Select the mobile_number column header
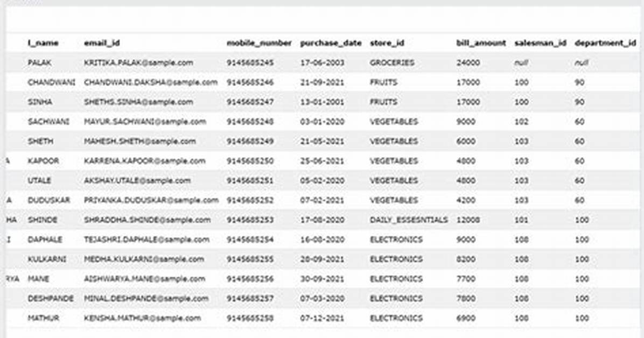Screen dimensions: 644x338 [x=259, y=43]
